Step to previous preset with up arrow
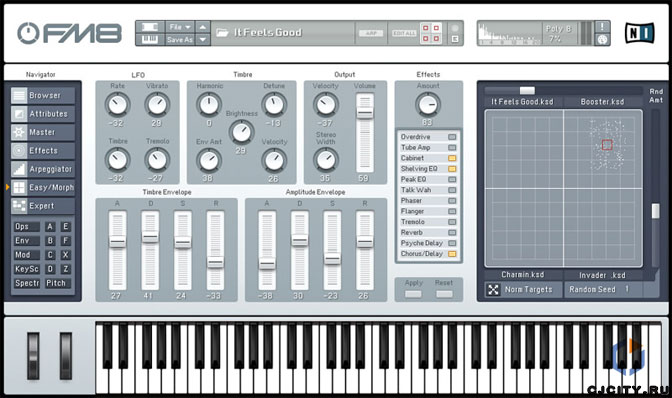672x398 pixels. (203, 27)
